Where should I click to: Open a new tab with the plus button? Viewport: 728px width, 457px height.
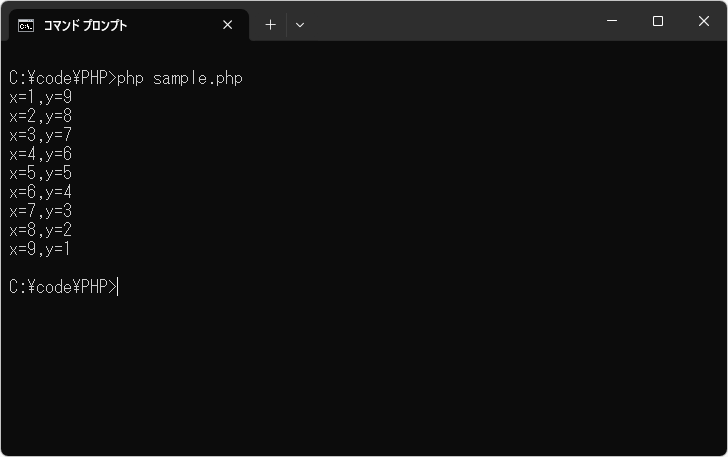coord(270,25)
